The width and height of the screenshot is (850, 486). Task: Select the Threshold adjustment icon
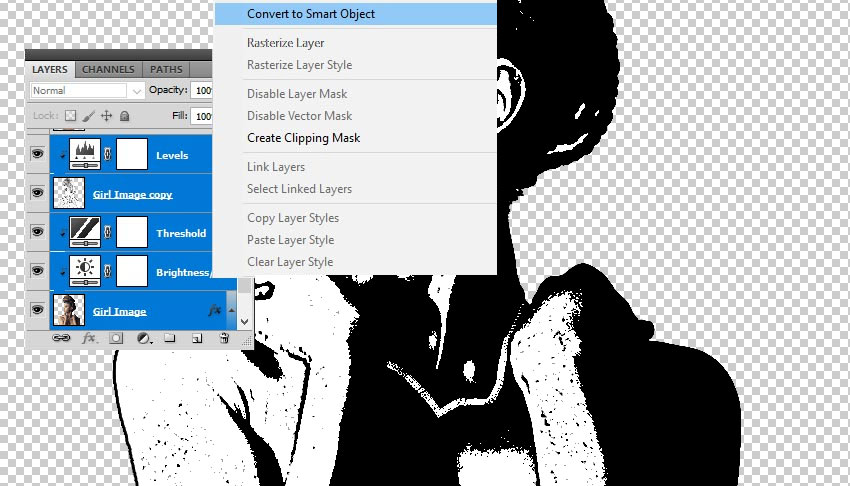click(85, 232)
